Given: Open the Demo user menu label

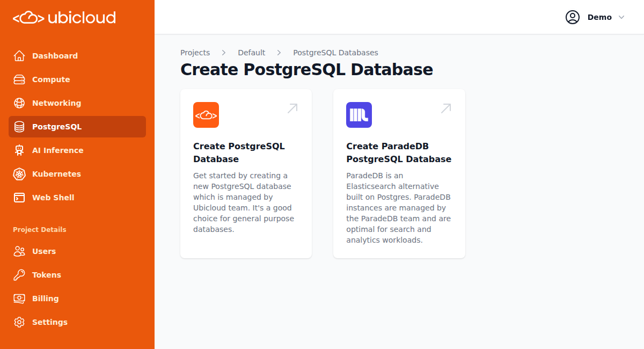Looking at the screenshot, I should 599,17.
